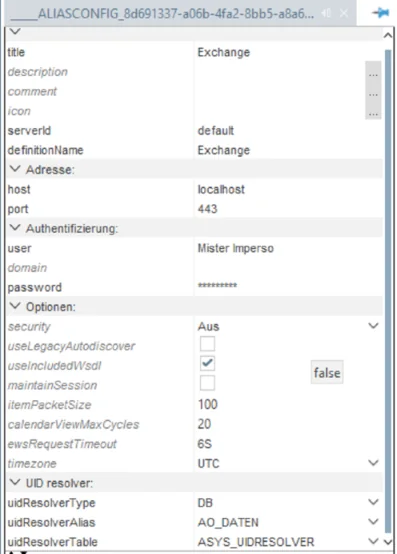Image resolution: width=397 pixels, height=554 pixels.
Task: Select the password property label
Action: 35,287
